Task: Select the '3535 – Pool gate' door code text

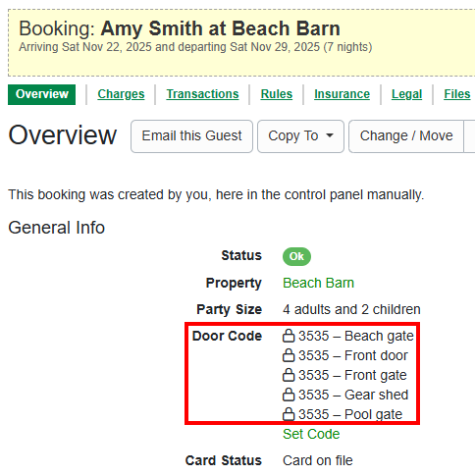Action: pyautogui.click(x=350, y=414)
